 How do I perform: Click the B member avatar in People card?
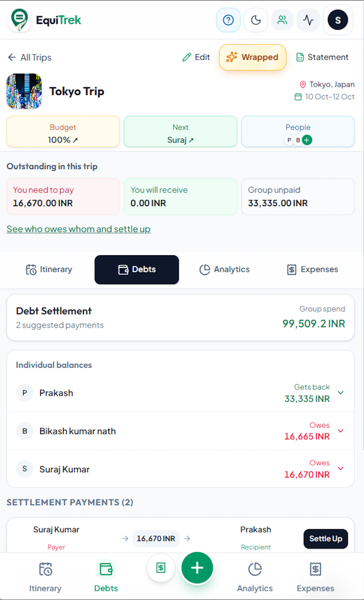[298, 140]
